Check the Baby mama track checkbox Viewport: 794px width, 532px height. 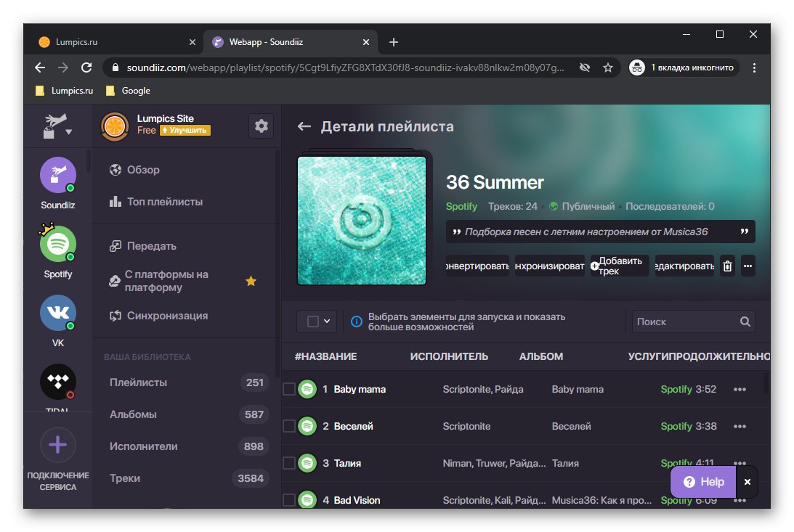click(x=288, y=390)
